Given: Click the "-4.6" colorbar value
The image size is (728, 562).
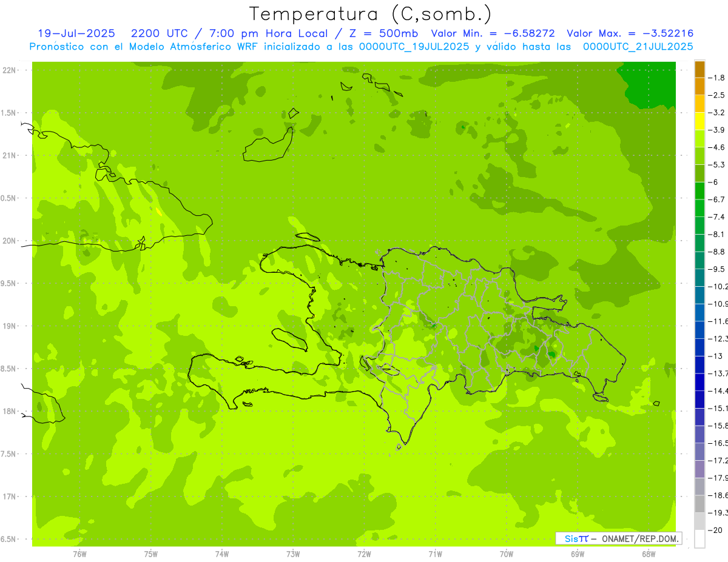Looking at the screenshot, I should click(x=716, y=147).
